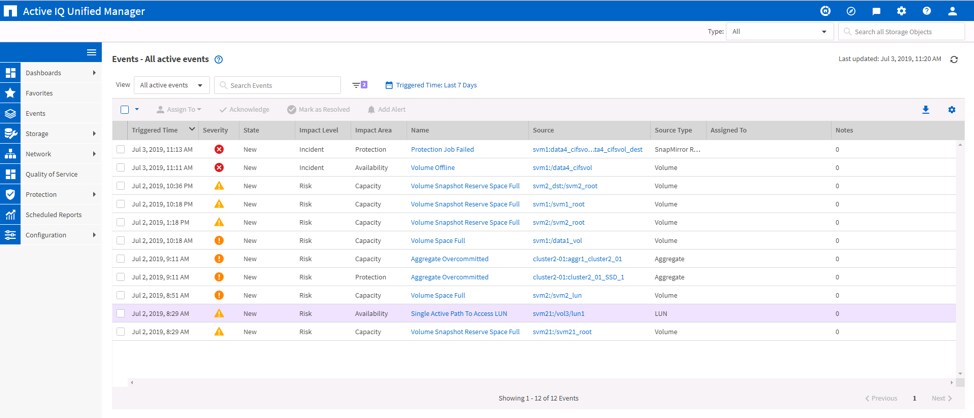Click the refresh icon next to Last updated

(x=954, y=60)
